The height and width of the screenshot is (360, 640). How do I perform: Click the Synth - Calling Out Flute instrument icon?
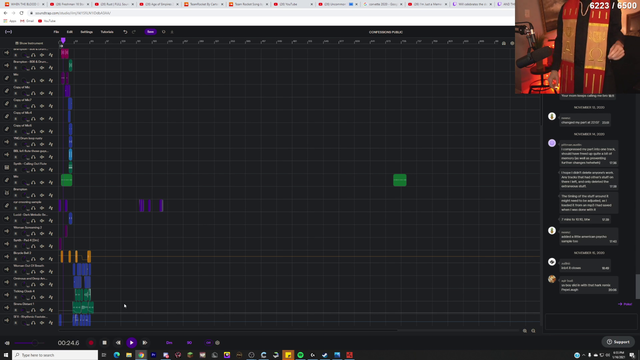(x=7, y=167)
